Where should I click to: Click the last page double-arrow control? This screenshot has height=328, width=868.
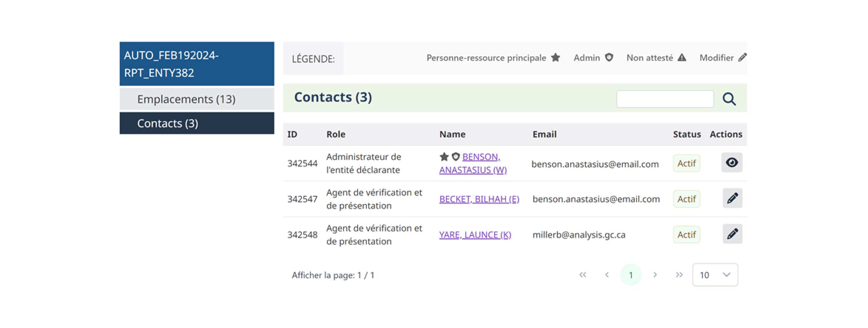pyautogui.click(x=679, y=275)
